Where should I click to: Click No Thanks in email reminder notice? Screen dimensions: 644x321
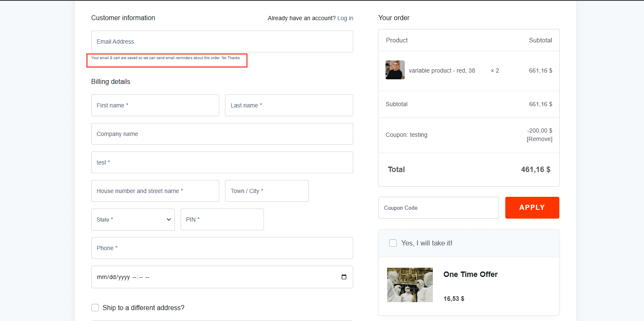230,58
